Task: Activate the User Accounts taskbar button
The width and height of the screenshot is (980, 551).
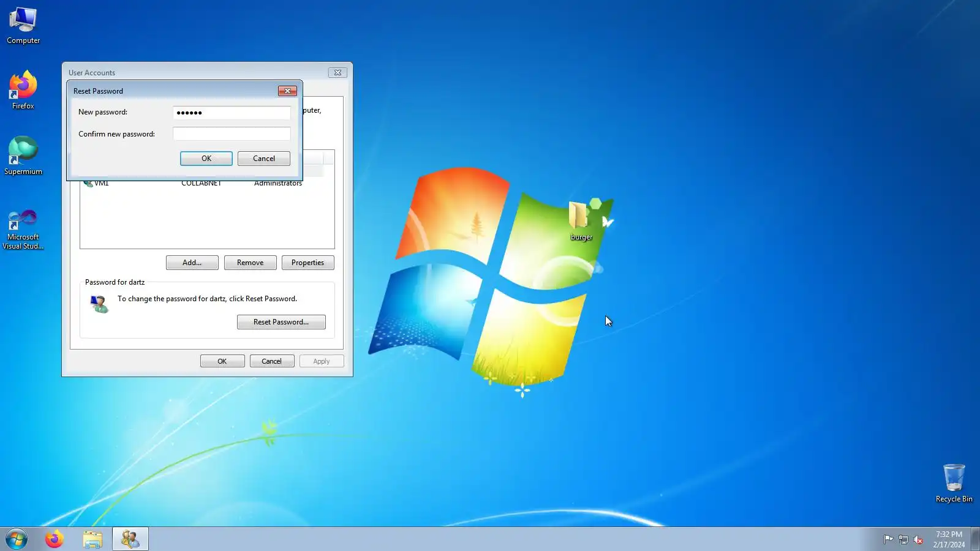Action: tap(130, 539)
